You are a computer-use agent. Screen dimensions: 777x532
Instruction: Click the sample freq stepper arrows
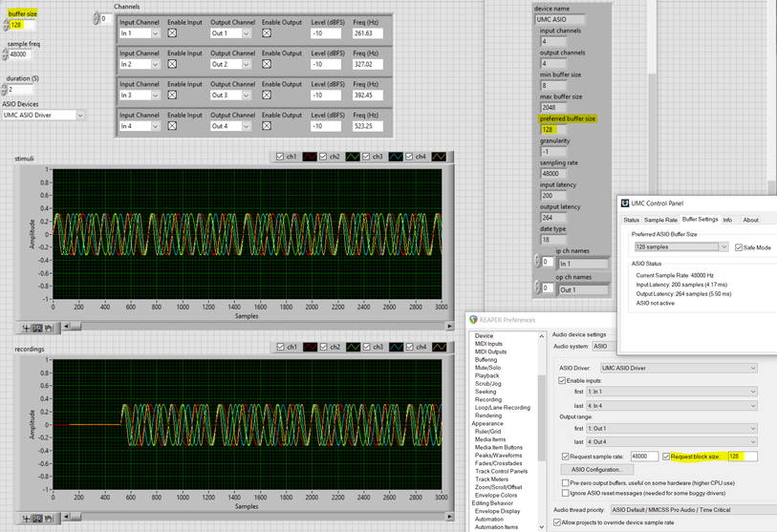[5, 54]
